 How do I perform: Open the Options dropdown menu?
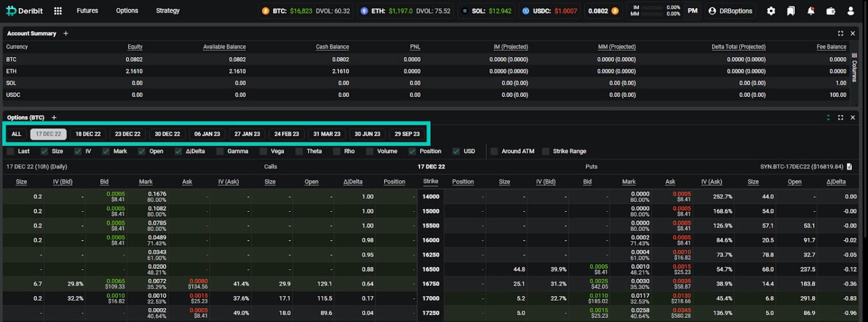pyautogui.click(x=127, y=11)
